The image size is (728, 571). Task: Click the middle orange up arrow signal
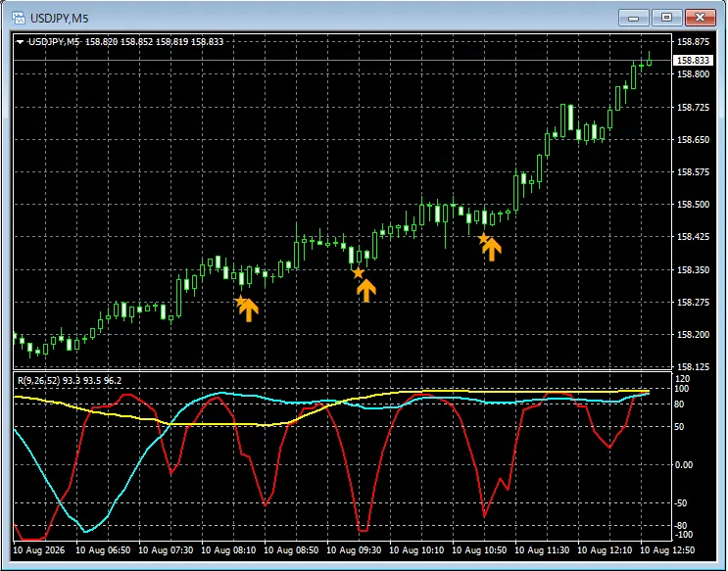pyautogui.click(x=366, y=291)
